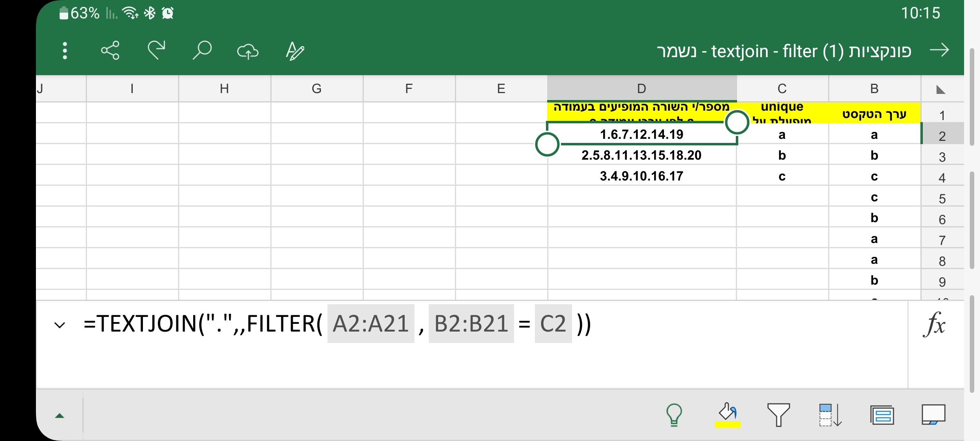
Task: Select cell C4 containing value b
Action: pos(782,155)
